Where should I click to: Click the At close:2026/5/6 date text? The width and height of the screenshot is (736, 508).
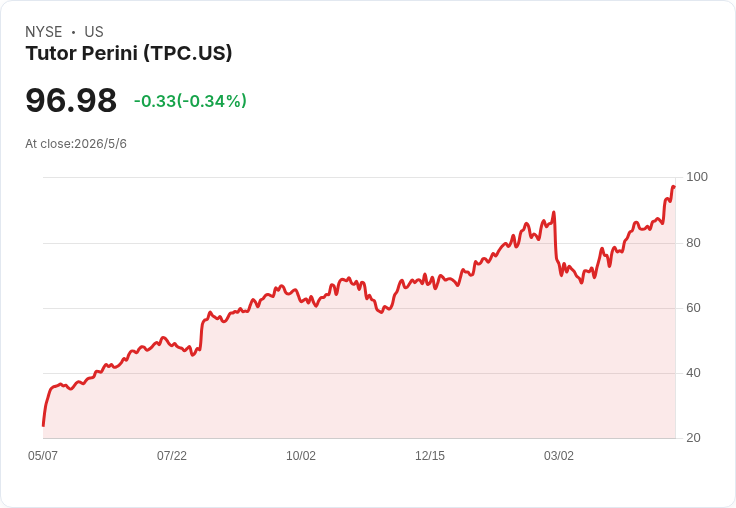(76, 144)
